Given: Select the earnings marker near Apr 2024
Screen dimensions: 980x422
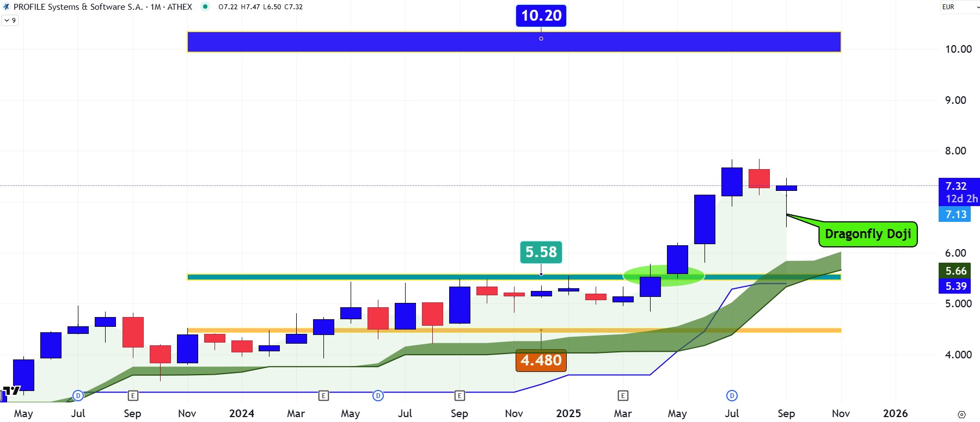Looking at the screenshot, I should (323, 395).
